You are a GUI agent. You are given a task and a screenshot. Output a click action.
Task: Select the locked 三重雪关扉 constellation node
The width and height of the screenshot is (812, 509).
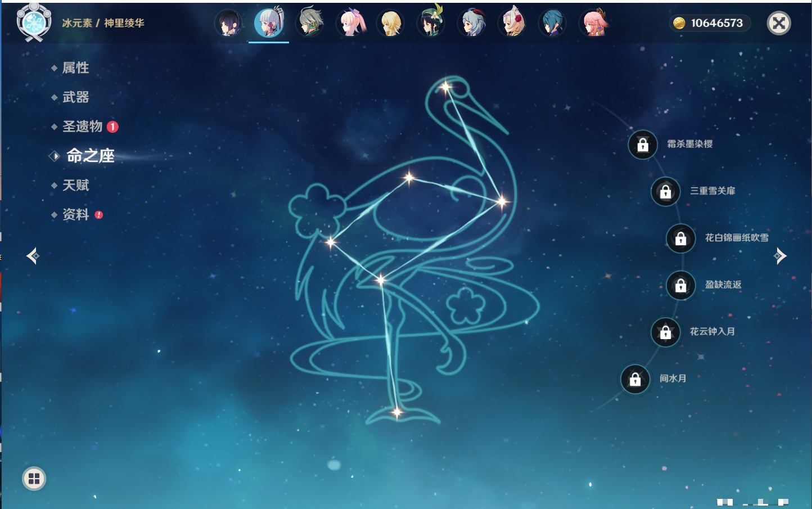tap(665, 192)
